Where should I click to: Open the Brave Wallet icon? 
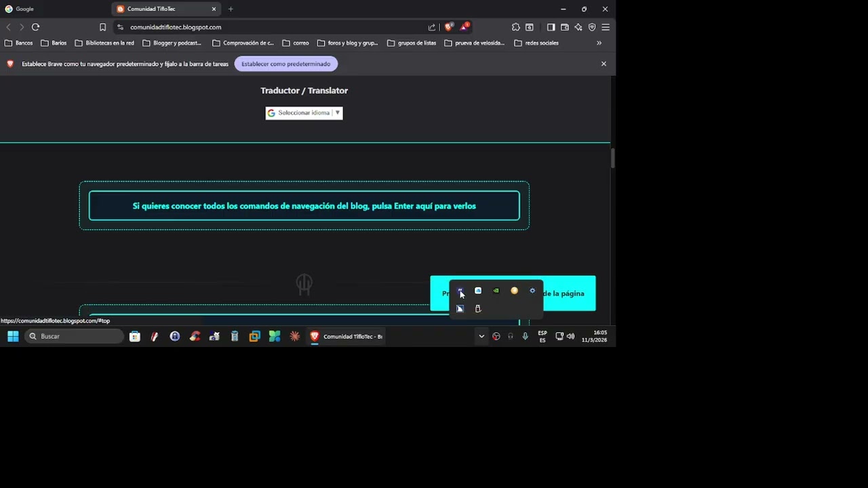564,27
